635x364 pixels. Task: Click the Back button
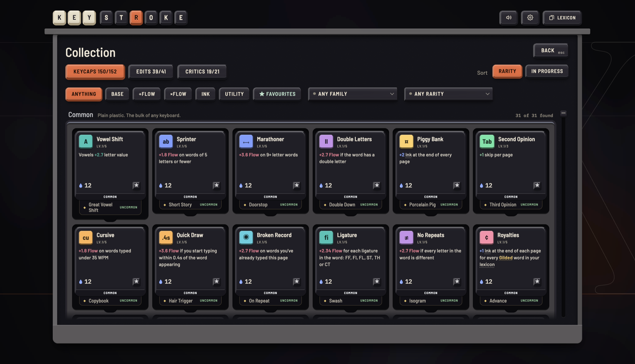pyautogui.click(x=551, y=51)
